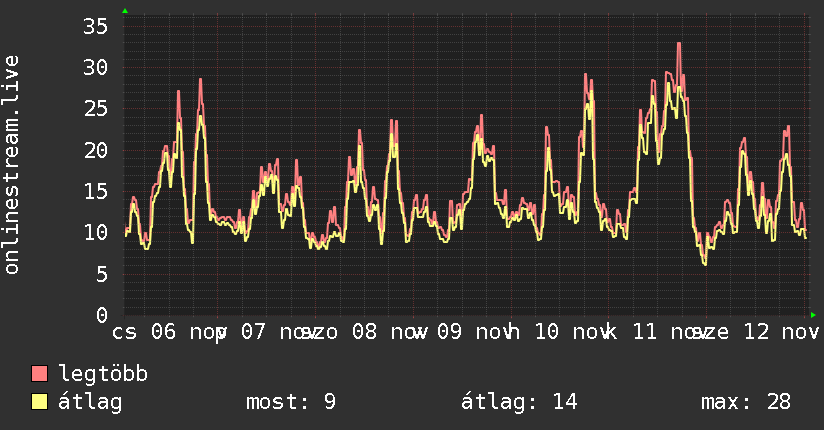The width and height of the screenshot is (824, 430).
Task: Select the 'legtöbb' legend label
Action: tap(103, 374)
